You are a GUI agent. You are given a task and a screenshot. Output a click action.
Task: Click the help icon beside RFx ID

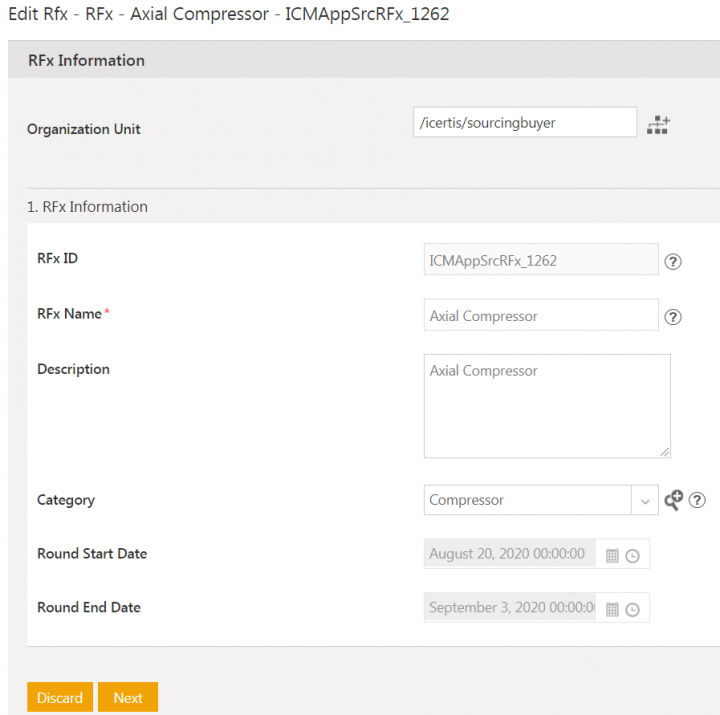coord(673,262)
